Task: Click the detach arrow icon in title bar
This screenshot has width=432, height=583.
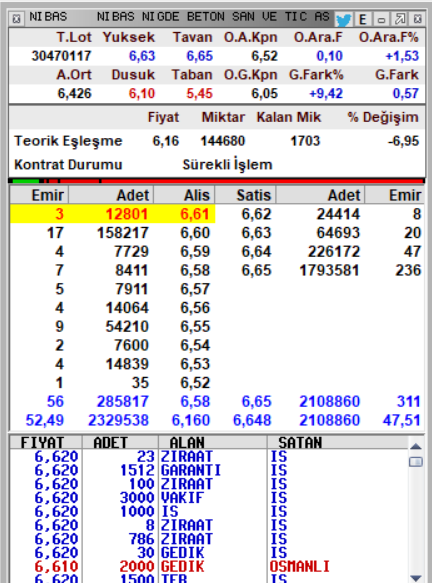Action: 400,19
